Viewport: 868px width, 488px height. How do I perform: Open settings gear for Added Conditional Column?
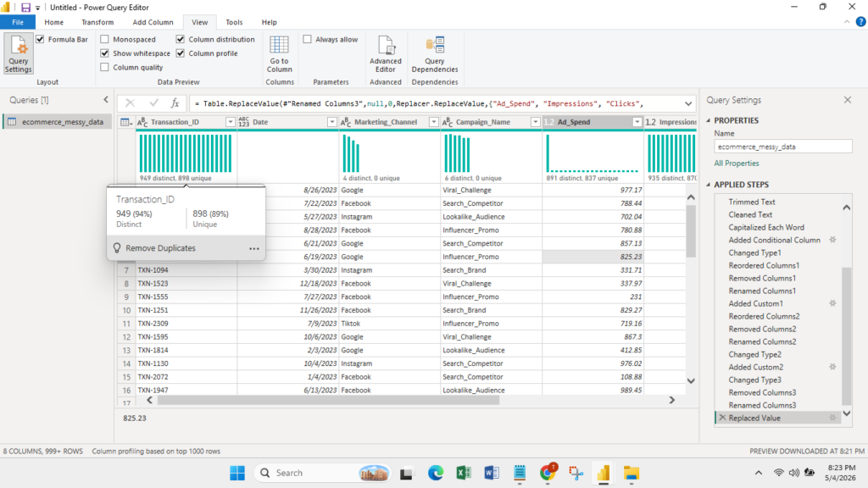point(832,240)
